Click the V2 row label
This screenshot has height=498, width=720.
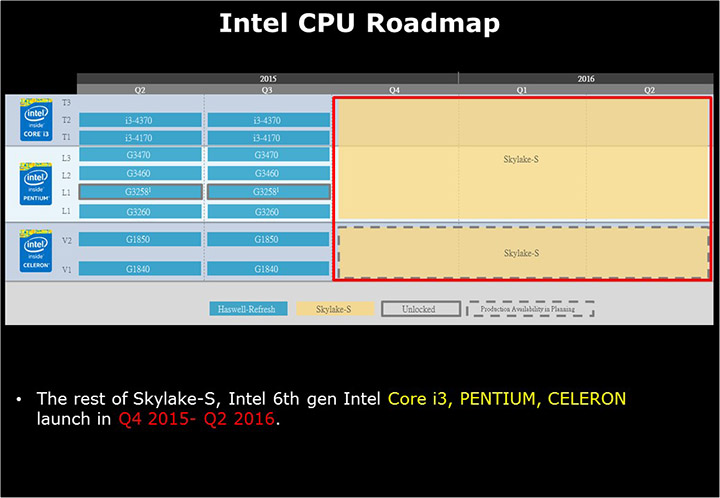tap(67, 240)
